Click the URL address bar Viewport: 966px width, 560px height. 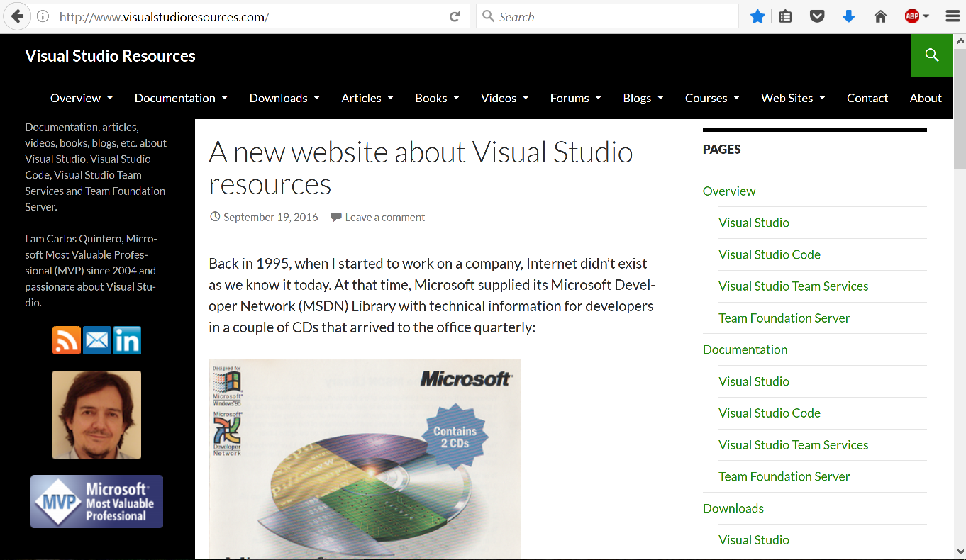tap(248, 16)
